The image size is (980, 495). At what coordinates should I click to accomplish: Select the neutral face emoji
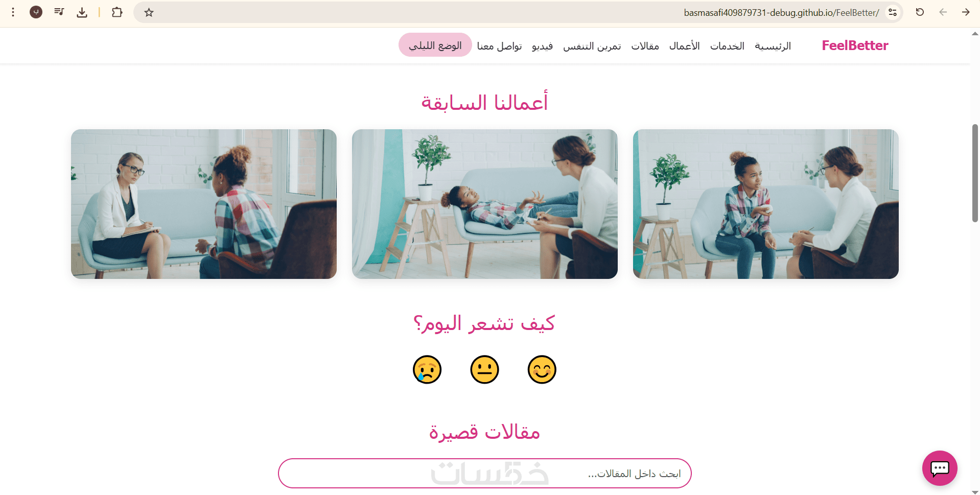tap(484, 369)
